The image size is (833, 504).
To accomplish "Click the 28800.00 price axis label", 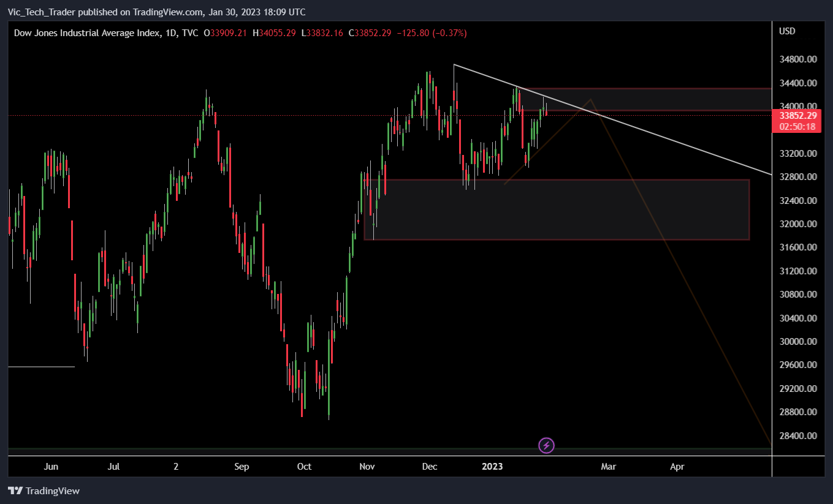I will [798, 412].
